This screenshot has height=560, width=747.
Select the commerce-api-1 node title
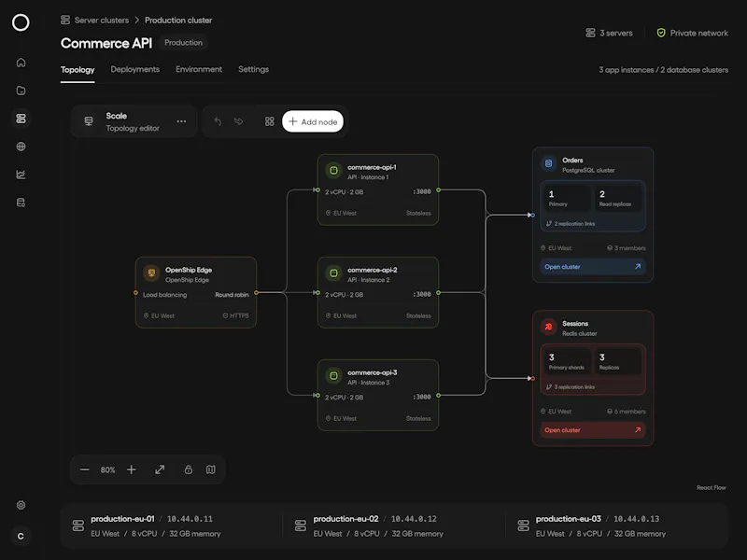click(372, 167)
